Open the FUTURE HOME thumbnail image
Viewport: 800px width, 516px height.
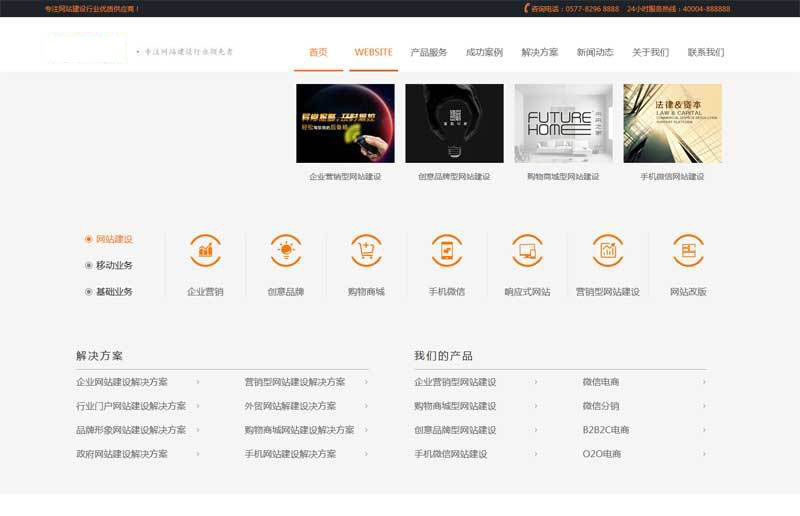click(563, 123)
